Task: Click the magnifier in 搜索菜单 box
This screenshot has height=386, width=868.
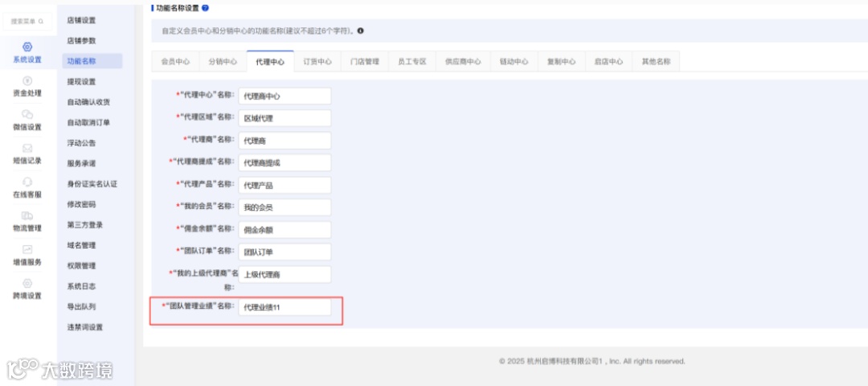Action: point(41,22)
